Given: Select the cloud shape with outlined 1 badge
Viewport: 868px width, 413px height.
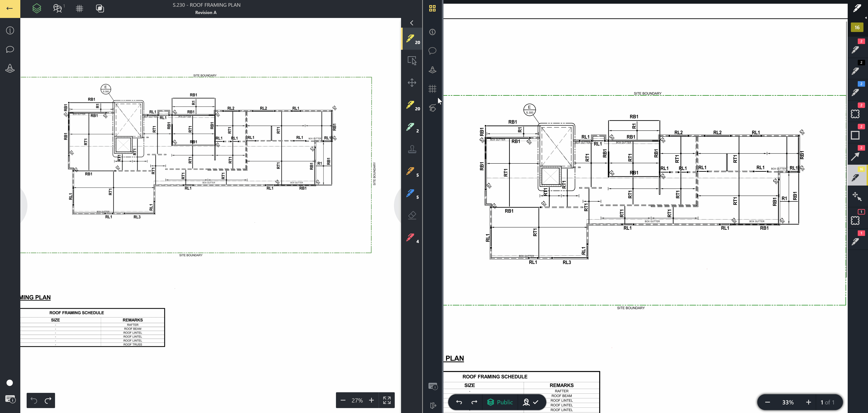Looking at the screenshot, I should click(858, 218).
